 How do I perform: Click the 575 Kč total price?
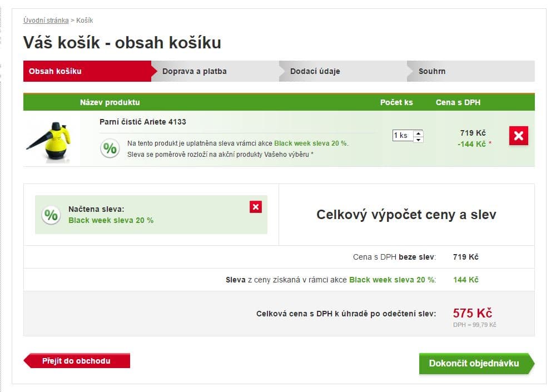pyautogui.click(x=472, y=313)
